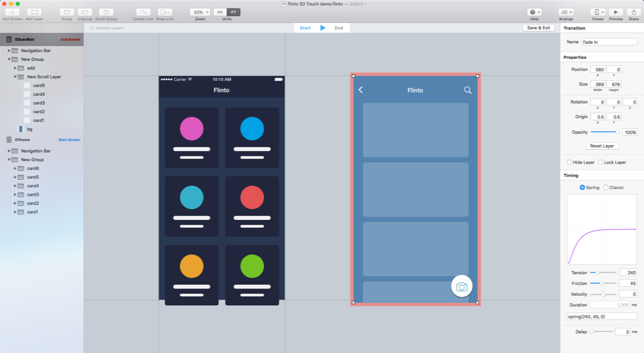
Task: Collapse the New Group folder under 01home
Action: tap(9, 160)
